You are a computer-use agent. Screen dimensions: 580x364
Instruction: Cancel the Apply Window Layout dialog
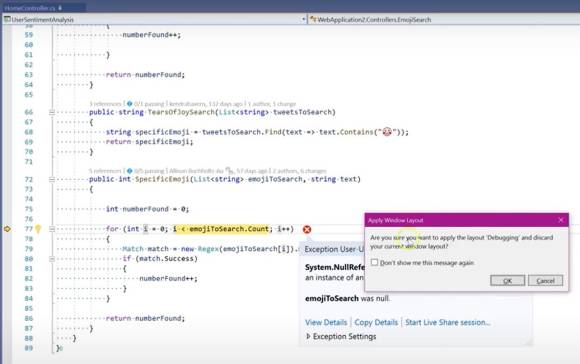[x=545, y=280]
